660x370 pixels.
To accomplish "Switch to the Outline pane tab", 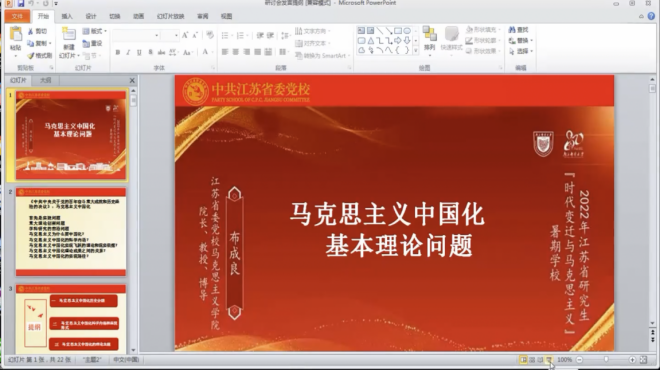I will click(x=45, y=80).
